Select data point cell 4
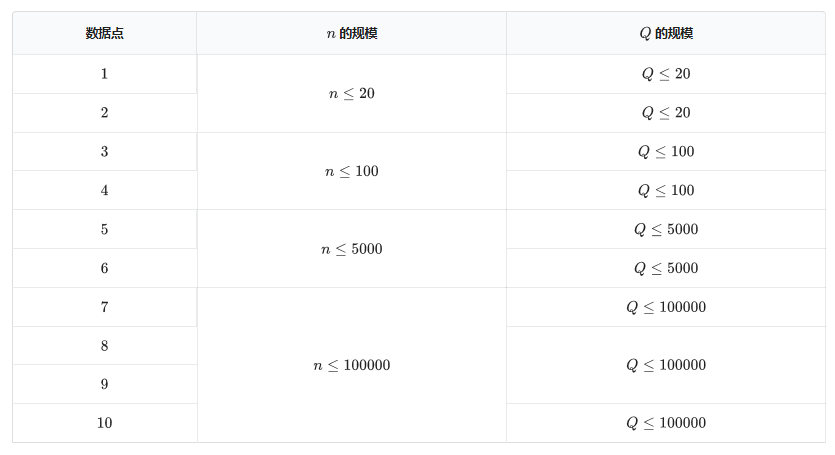 pyautogui.click(x=104, y=190)
